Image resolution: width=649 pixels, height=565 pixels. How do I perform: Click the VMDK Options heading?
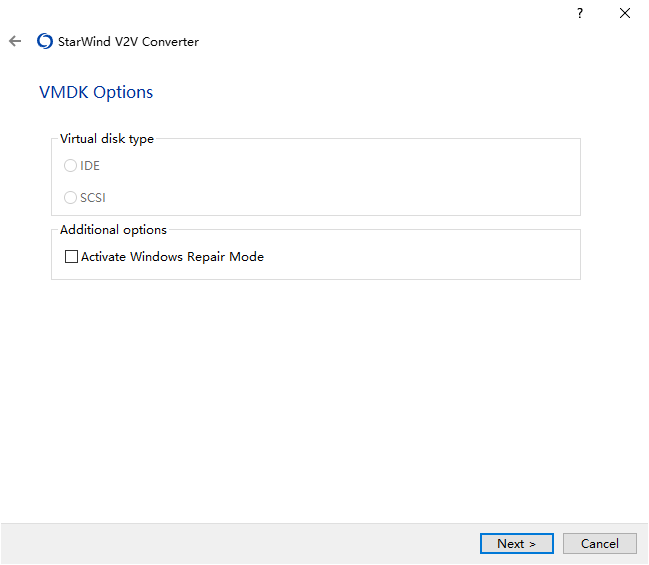(x=96, y=92)
